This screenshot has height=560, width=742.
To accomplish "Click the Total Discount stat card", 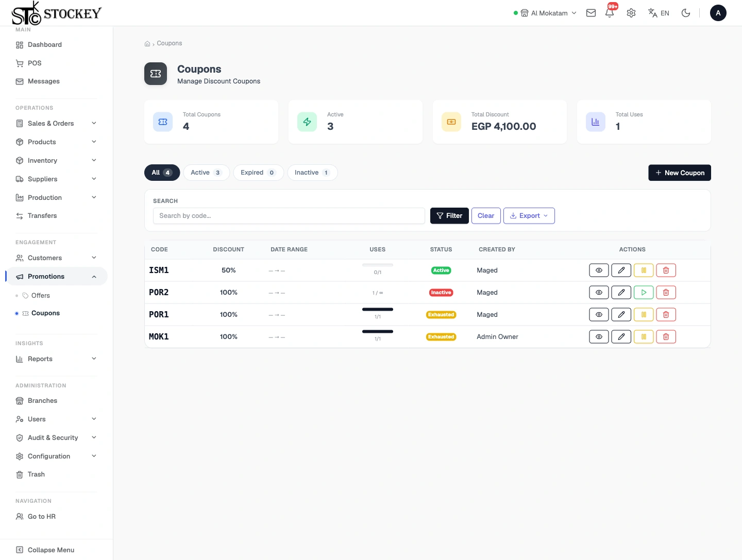I will point(500,122).
